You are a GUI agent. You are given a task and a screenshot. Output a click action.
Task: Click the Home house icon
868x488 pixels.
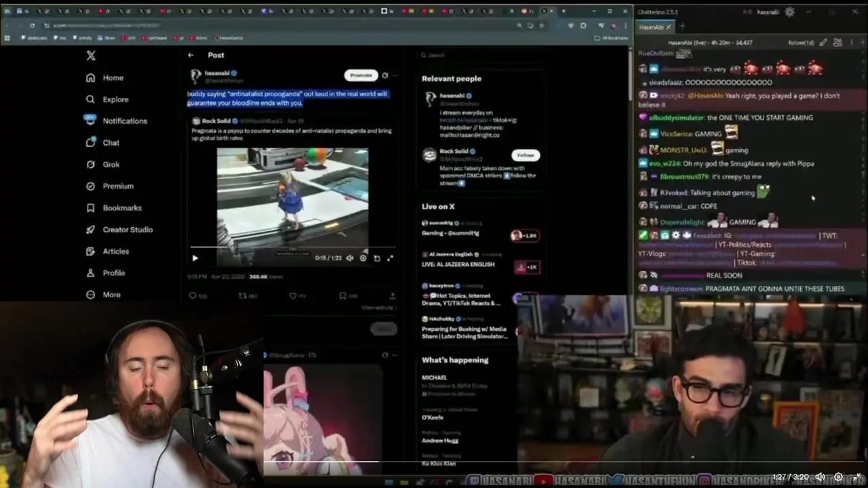90,78
